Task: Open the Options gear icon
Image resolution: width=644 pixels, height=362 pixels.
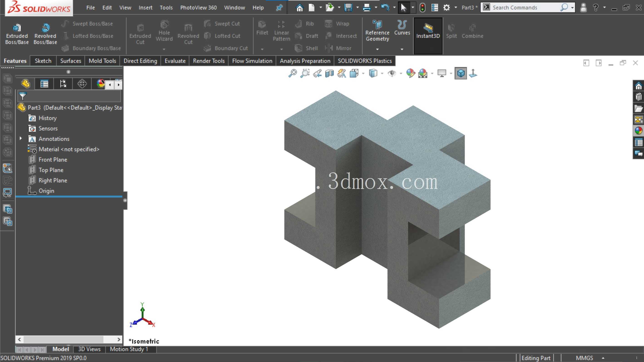Action: click(x=446, y=7)
